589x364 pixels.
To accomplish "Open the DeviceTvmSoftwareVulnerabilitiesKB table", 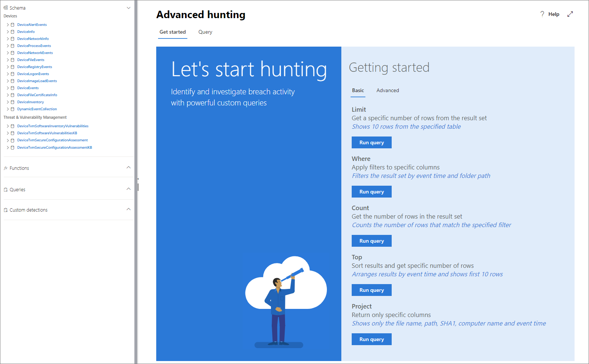I will click(47, 133).
